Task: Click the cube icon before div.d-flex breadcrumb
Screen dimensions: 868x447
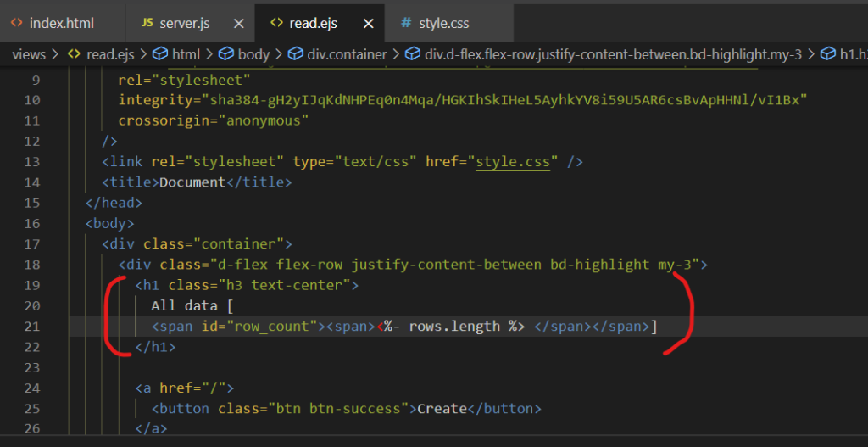Action: tap(413, 54)
